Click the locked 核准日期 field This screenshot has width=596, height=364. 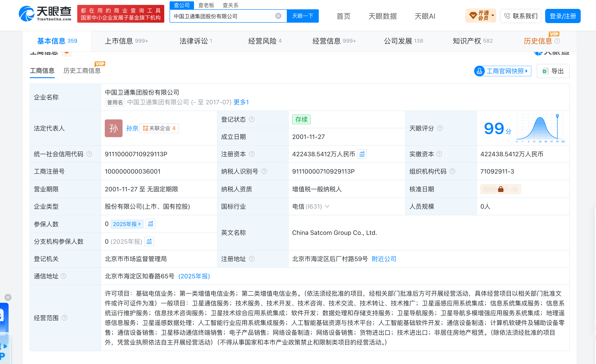click(501, 189)
